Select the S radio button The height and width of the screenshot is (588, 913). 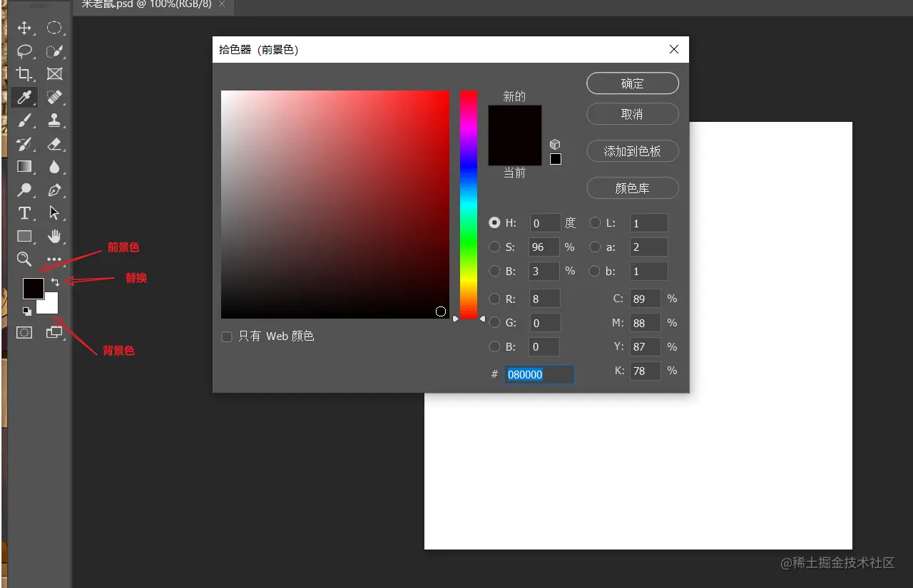pos(494,247)
